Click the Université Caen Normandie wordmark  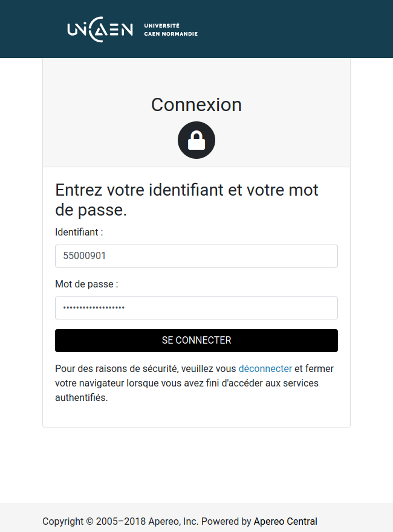[x=171, y=30]
